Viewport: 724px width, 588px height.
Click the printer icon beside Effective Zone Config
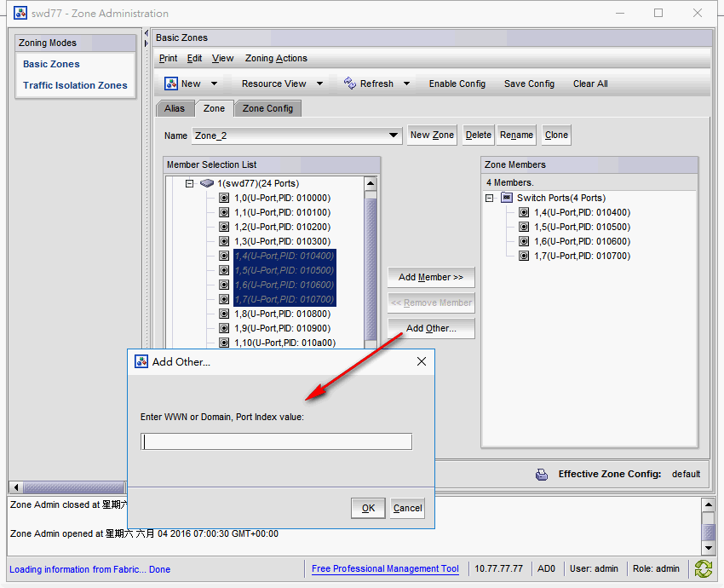[x=541, y=475]
